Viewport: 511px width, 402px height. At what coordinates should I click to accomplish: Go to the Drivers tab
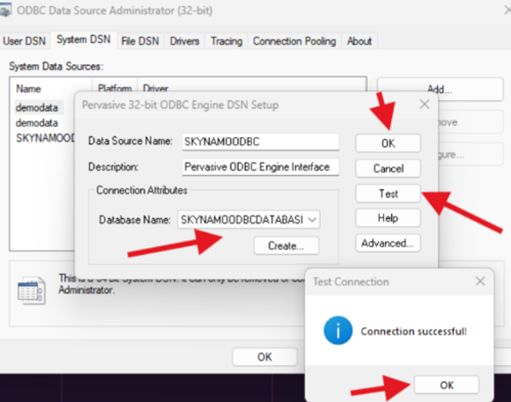pos(184,41)
